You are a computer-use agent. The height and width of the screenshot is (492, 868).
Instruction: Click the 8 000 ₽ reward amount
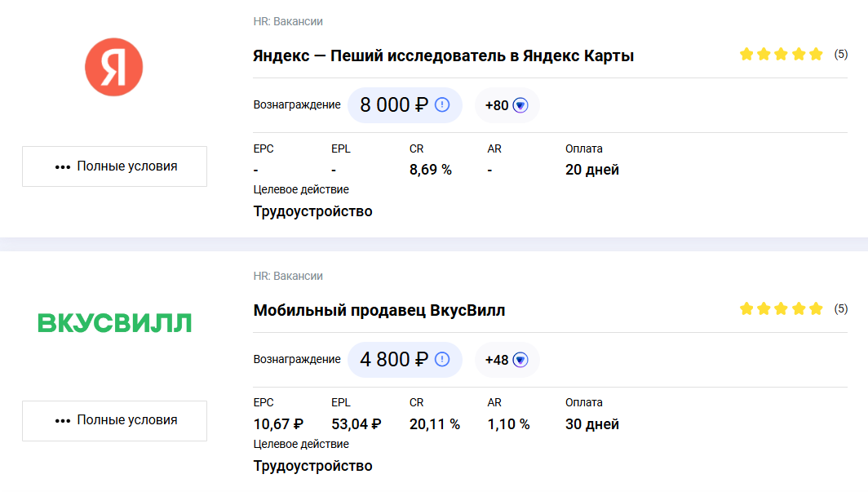click(394, 104)
